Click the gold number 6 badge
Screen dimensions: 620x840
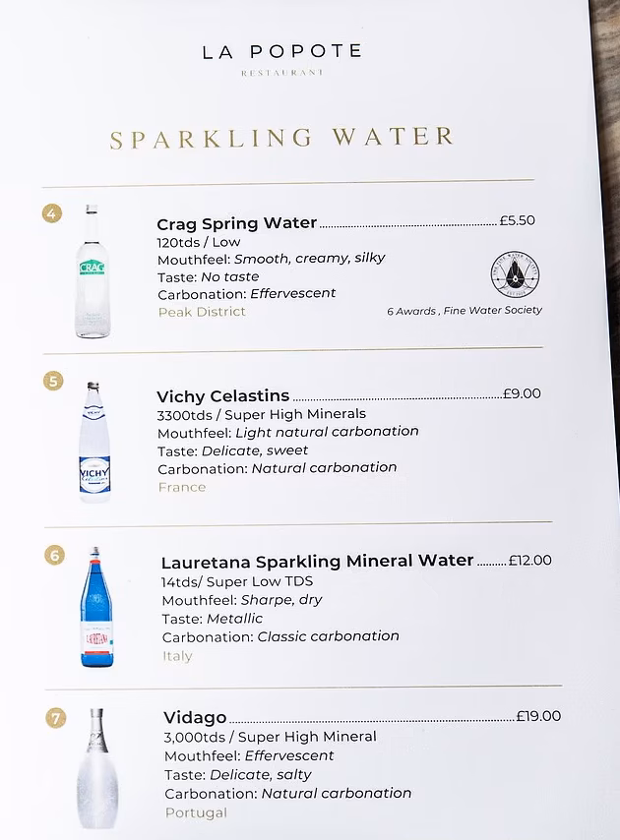pos(55,555)
